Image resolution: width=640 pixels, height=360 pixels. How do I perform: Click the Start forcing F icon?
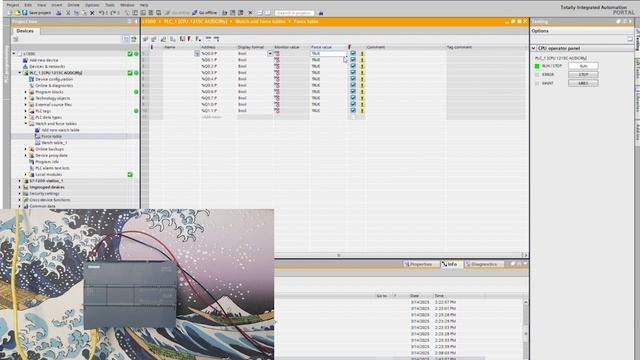pyautogui.click(x=190, y=39)
